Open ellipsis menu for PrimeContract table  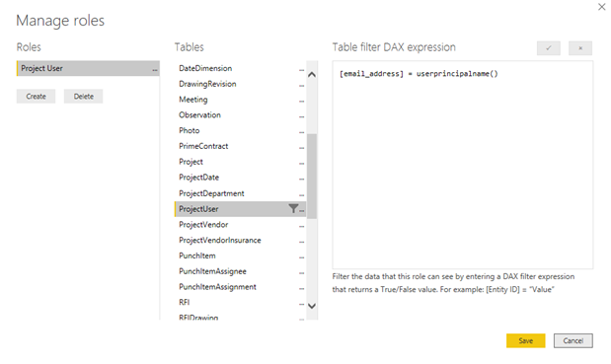(x=301, y=148)
